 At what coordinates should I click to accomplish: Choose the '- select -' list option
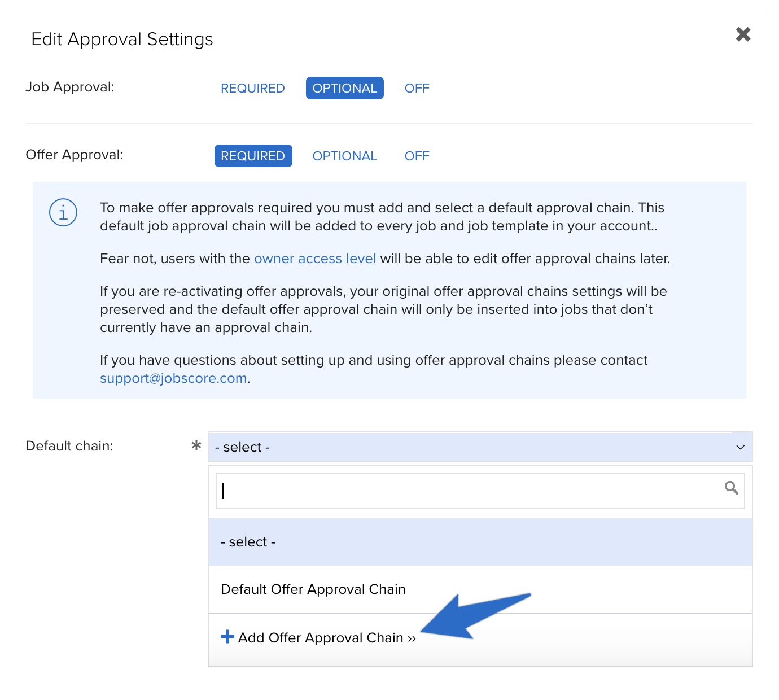pyautogui.click(x=480, y=542)
